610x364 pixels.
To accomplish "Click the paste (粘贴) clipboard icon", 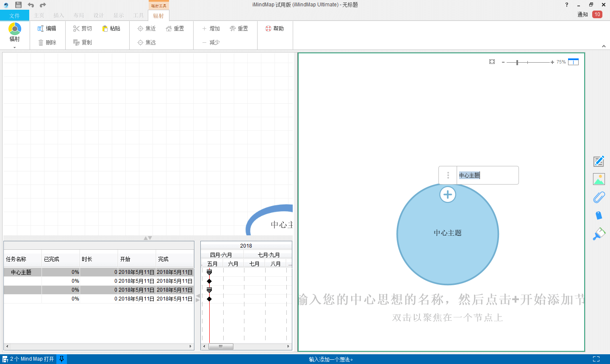I will tap(105, 28).
